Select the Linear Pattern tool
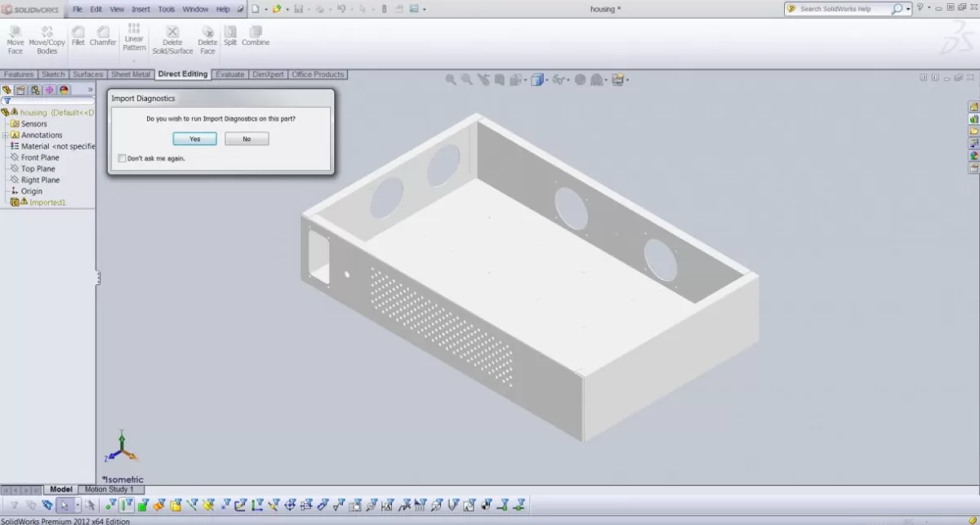This screenshot has height=525, width=980. pos(134,38)
